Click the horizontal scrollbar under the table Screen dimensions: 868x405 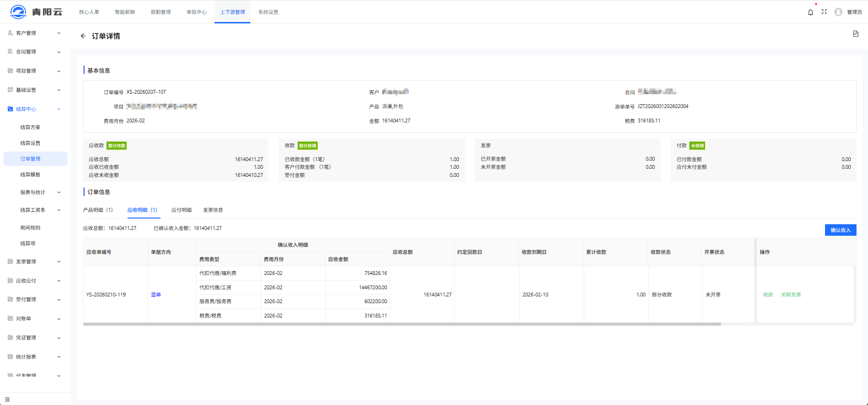point(401,324)
